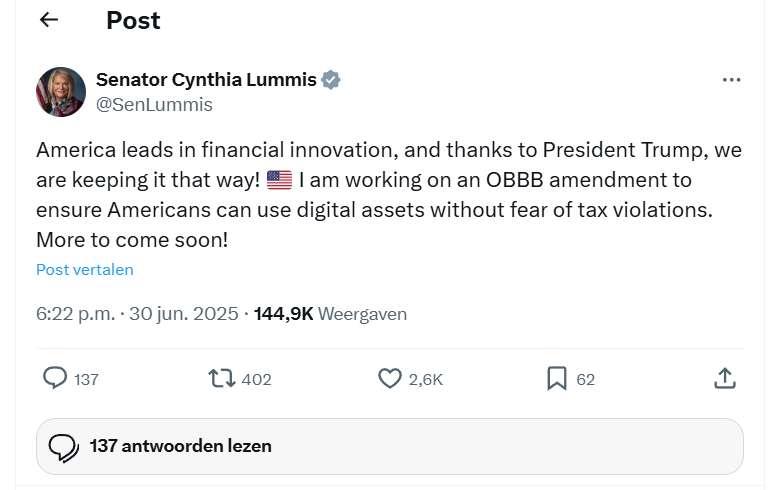The image size is (771, 490).
Task: Open the three-dot more options menu
Action: (731, 80)
